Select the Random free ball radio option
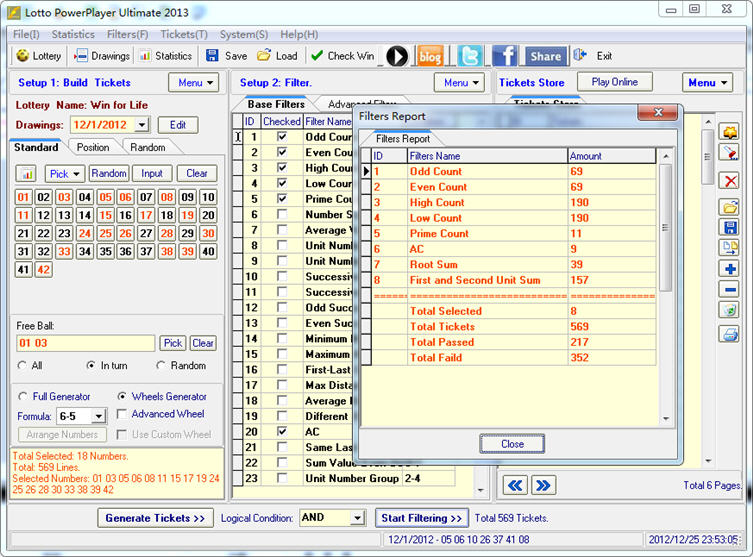 (x=161, y=365)
